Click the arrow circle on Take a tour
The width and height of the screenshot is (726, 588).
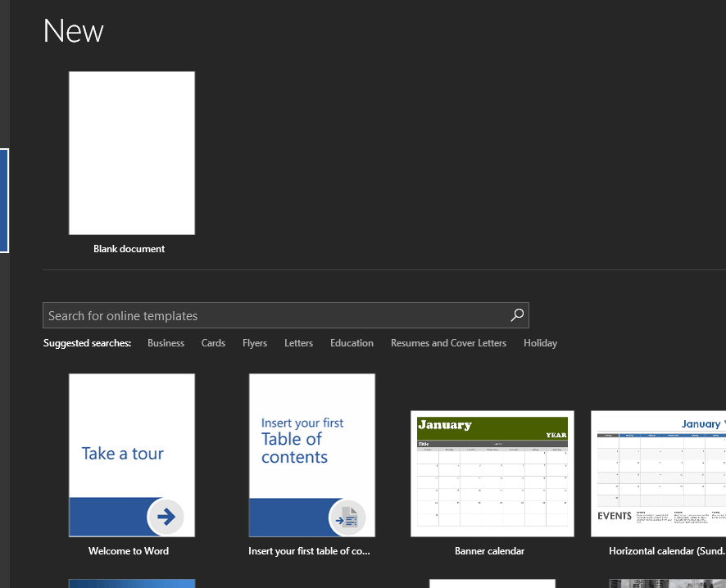click(166, 517)
